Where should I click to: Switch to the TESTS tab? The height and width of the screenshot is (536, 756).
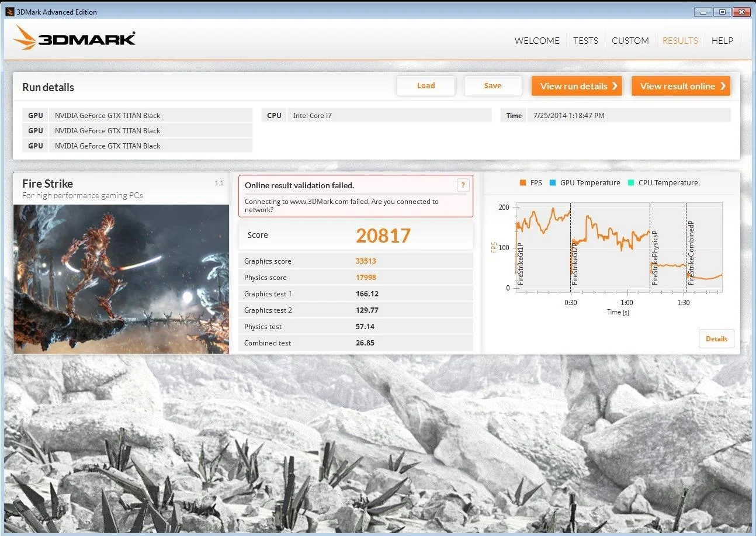click(585, 40)
